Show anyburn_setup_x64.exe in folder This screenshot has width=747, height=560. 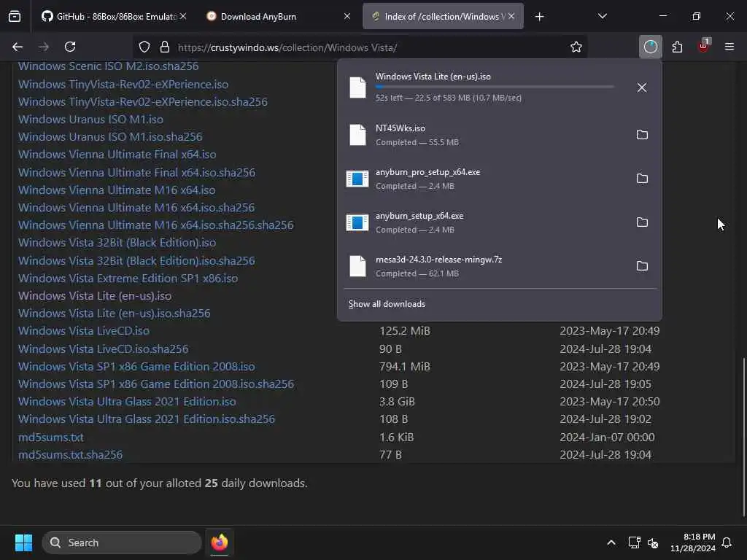coord(642,222)
